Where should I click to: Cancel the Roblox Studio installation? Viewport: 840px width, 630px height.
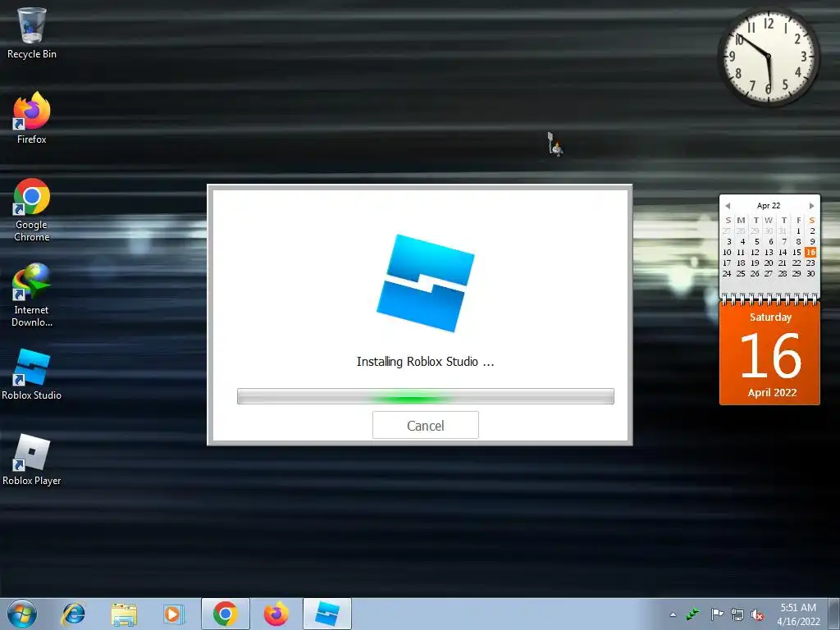pyautogui.click(x=426, y=426)
